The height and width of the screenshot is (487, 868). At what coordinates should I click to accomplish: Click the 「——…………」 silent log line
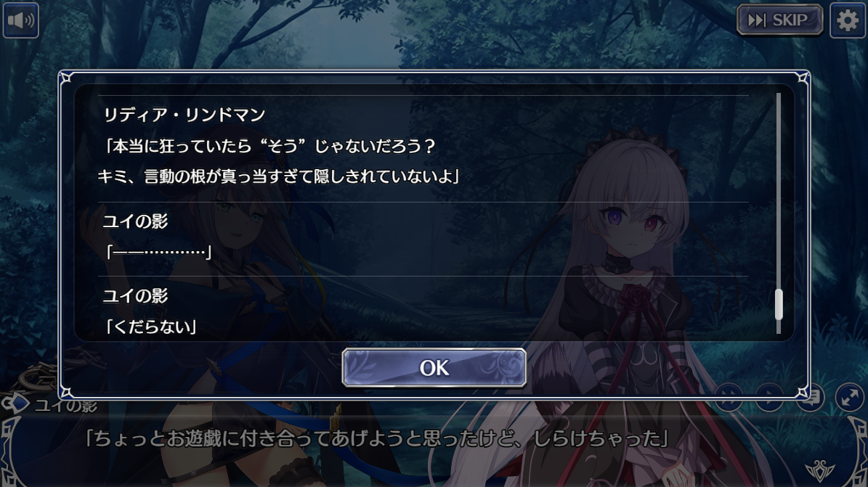(158, 253)
